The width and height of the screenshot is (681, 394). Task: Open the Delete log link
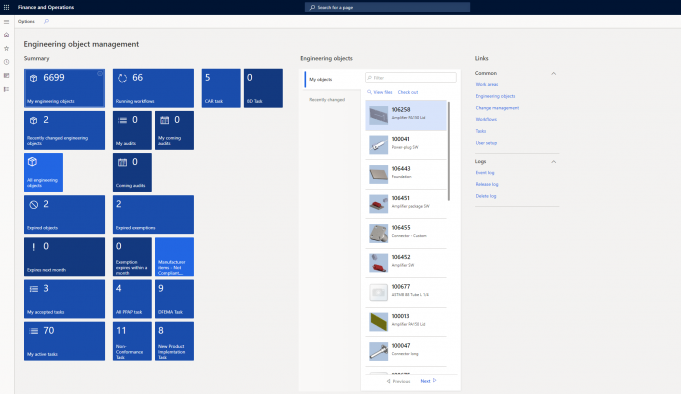[486, 196]
